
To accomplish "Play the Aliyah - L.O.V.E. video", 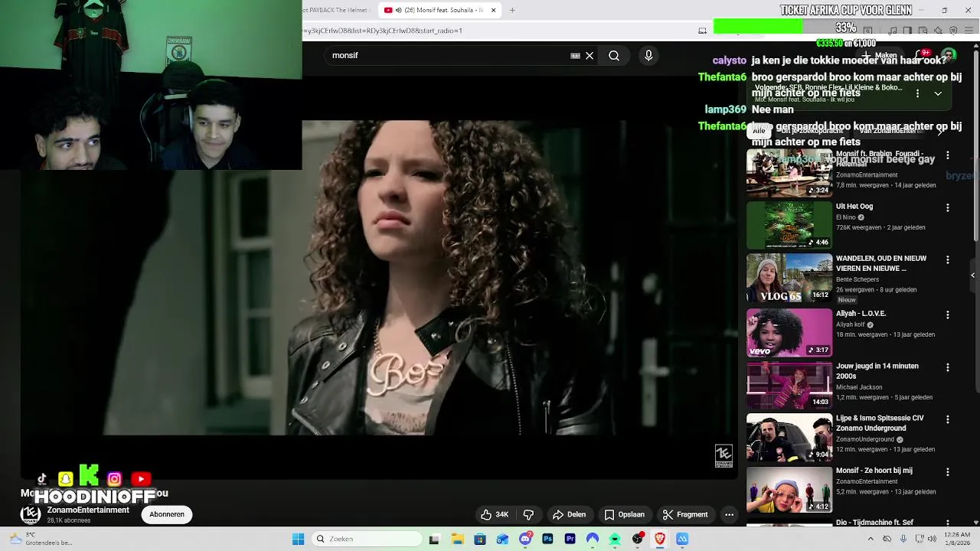I will [x=789, y=333].
